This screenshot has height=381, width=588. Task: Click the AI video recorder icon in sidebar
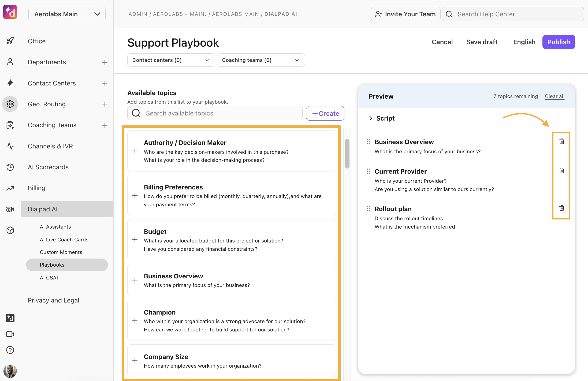pyautogui.click(x=10, y=209)
